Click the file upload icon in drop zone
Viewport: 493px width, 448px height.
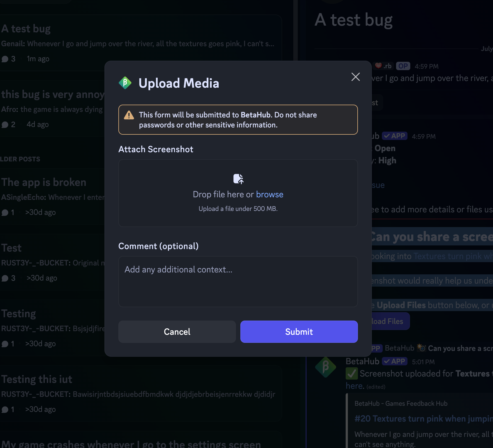[x=238, y=179]
